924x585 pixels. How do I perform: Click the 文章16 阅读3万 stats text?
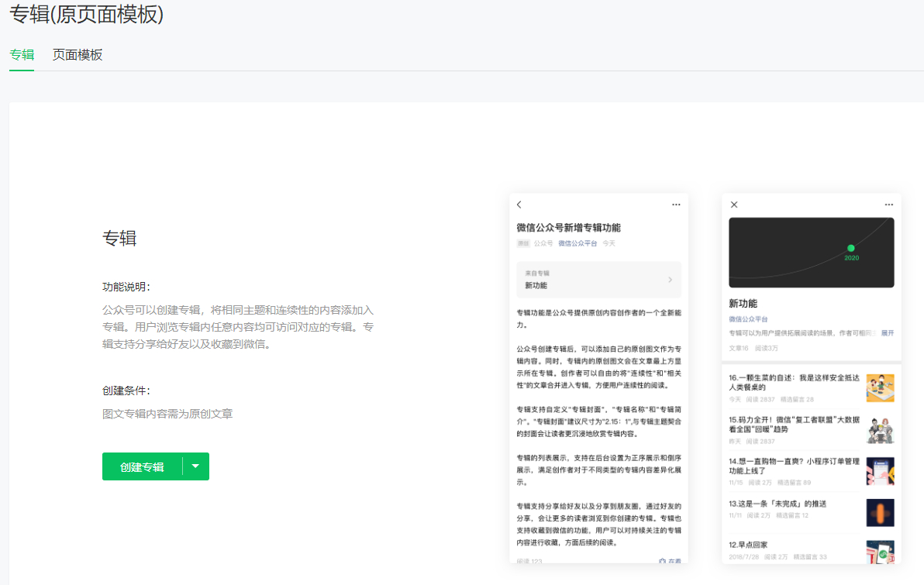pos(753,348)
